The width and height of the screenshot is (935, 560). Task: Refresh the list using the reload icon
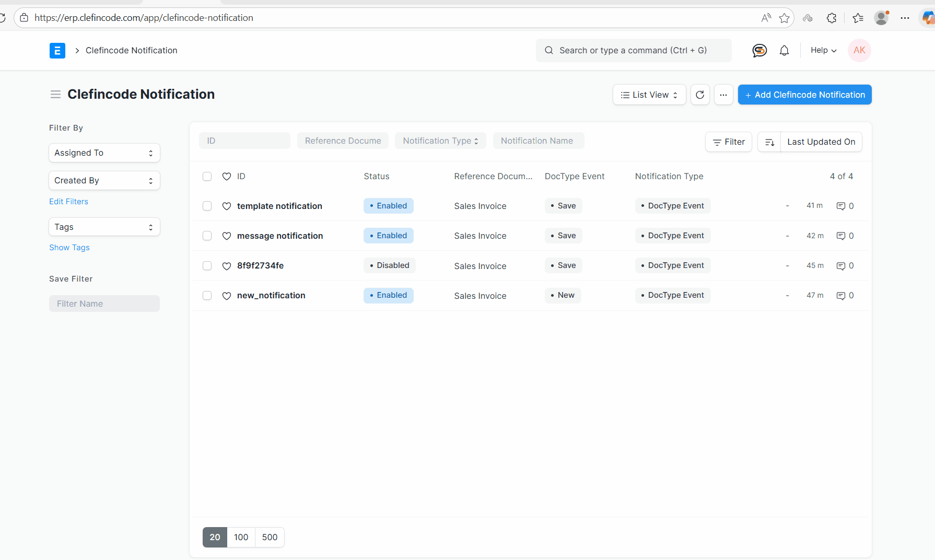click(x=700, y=95)
